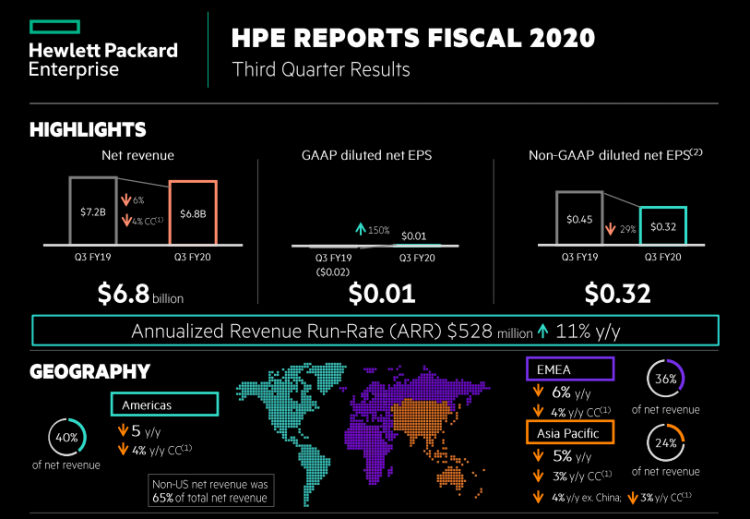Click 'of net revenue' under the 36% donut
The width and height of the screenshot is (750, 519).
(665, 410)
